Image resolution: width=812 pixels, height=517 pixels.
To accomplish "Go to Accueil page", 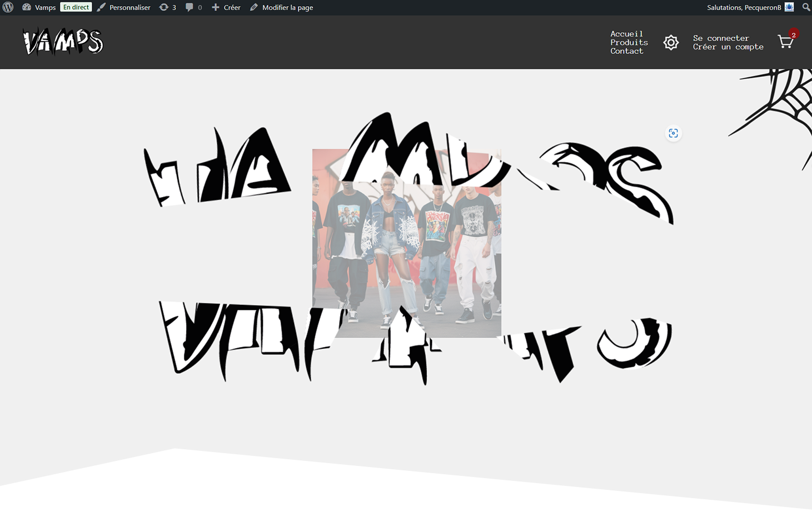I will click(x=626, y=34).
